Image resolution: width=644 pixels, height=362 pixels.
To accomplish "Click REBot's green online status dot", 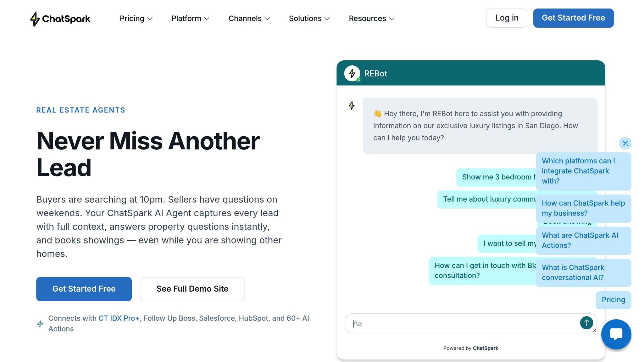I will point(358,79).
